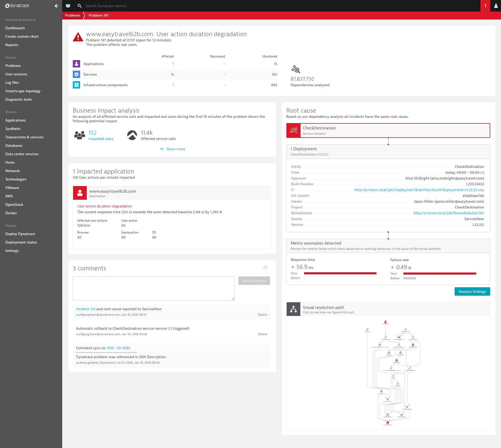The image size is (501, 448).
Task: Click the Visual resolution path icon
Action: [x=293, y=309]
